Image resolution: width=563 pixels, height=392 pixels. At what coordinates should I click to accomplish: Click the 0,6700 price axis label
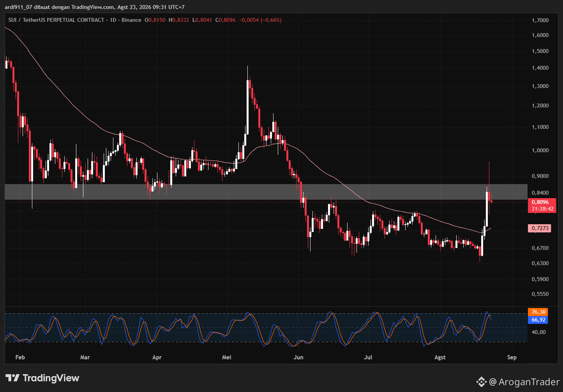coord(540,248)
